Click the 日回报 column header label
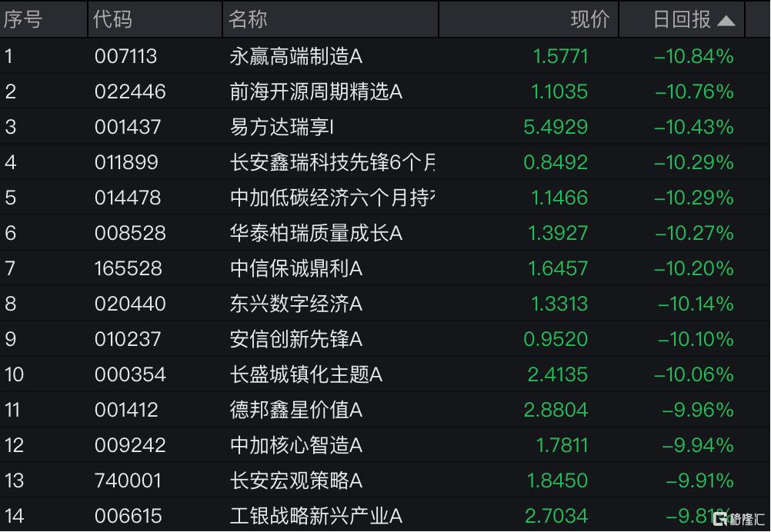771x532 pixels. [x=682, y=20]
